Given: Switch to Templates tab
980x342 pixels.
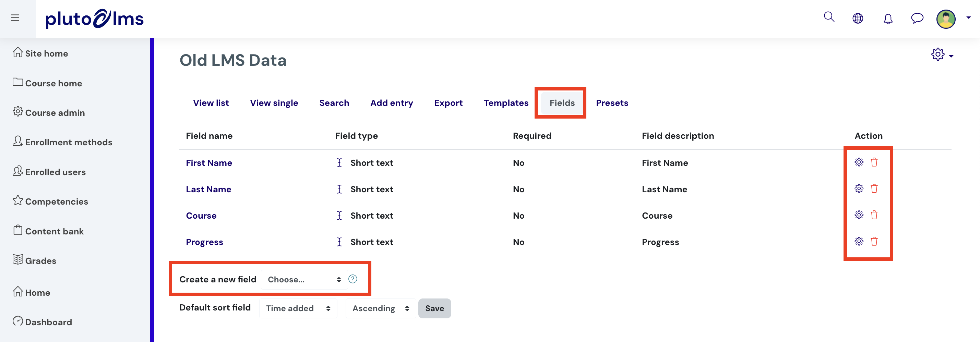Looking at the screenshot, I should [x=506, y=103].
